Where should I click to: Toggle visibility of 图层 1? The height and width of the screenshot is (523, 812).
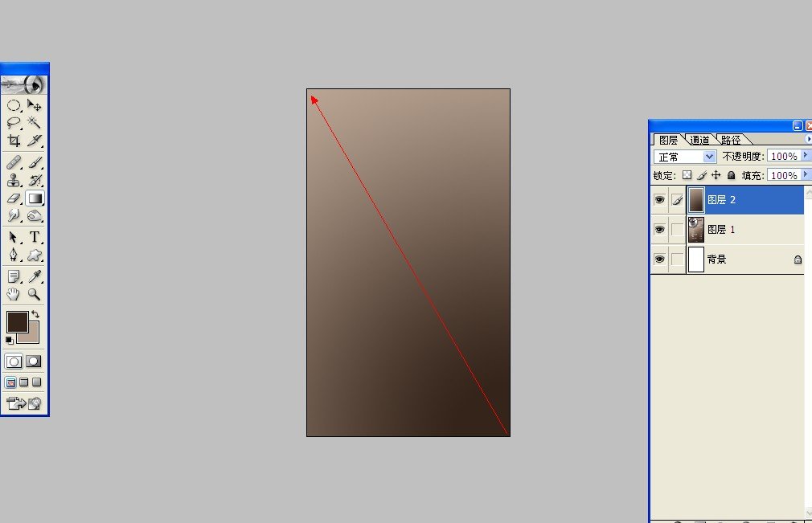click(x=659, y=230)
